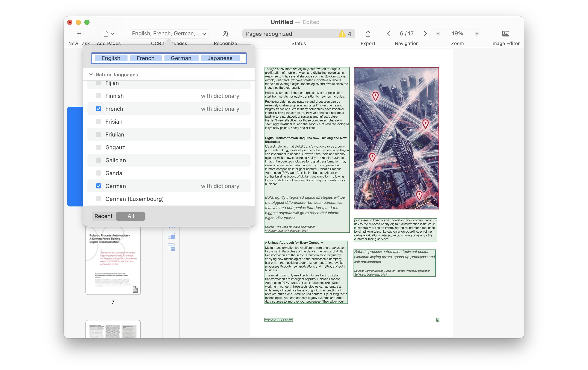The height and width of the screenshot is (370, 588).
Task: Collapse the Natural languages section
Action: click(91, 74)
